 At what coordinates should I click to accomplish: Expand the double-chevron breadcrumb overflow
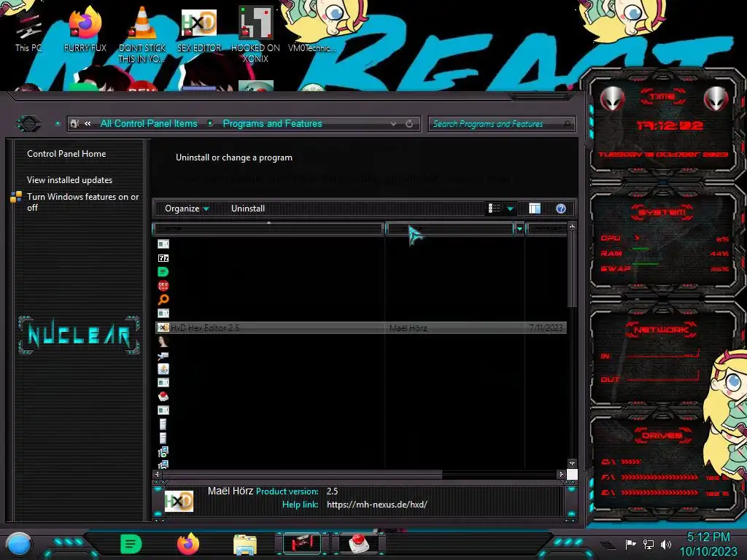pyautogui.click(x=88, y=123)
